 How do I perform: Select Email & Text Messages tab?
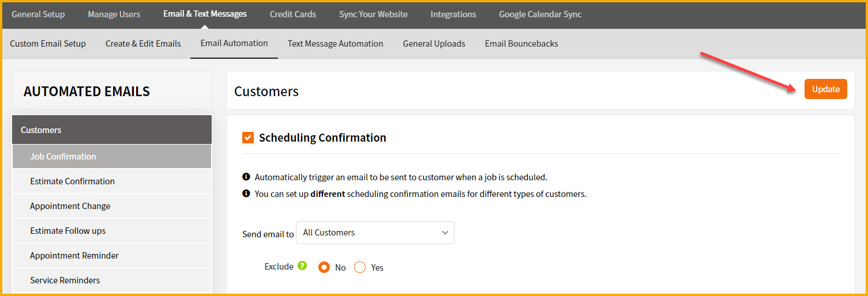point(205,14)
